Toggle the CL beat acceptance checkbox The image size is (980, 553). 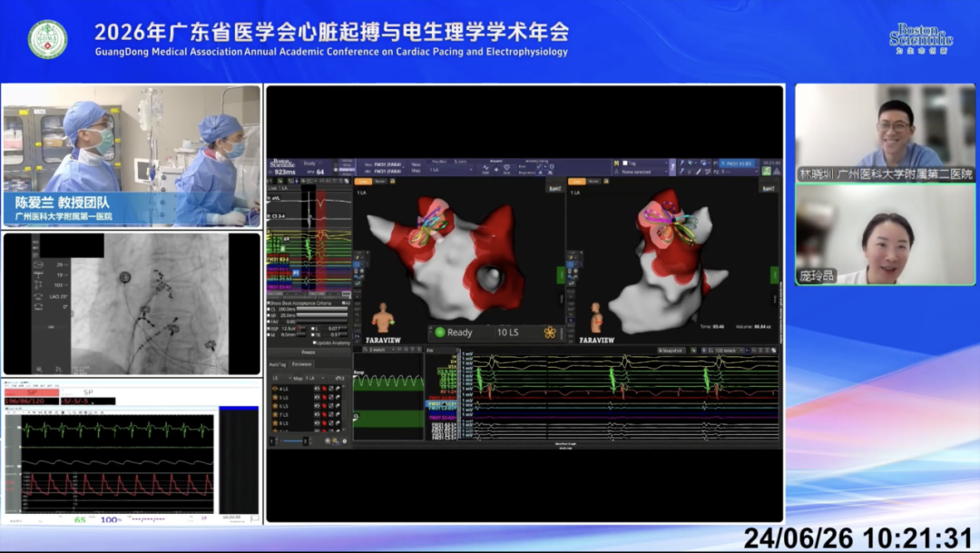click(269, 309)
